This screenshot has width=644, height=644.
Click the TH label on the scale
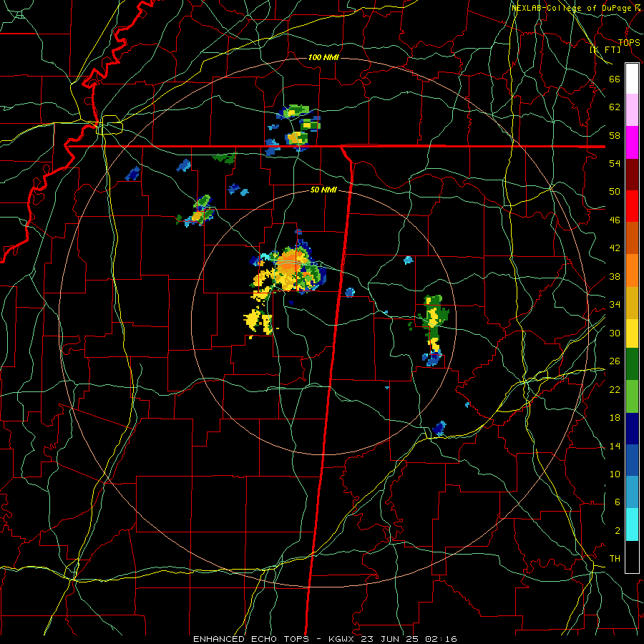click(x=615, y=559)
